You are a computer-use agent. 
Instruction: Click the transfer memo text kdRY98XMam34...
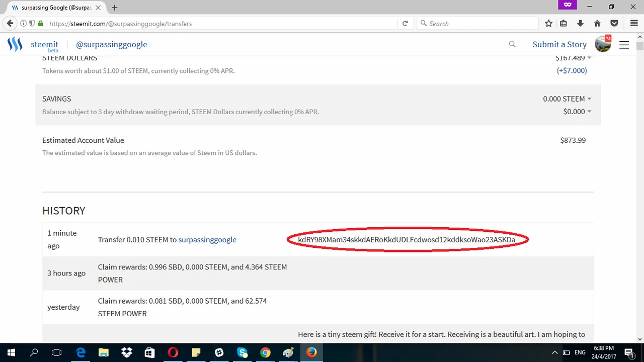click(x=407, y=240)
